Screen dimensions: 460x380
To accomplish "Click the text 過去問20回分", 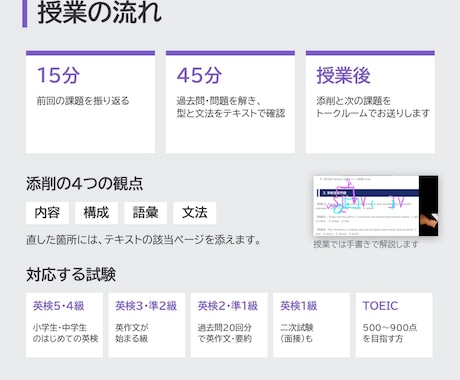I will (x=224, y=327).
